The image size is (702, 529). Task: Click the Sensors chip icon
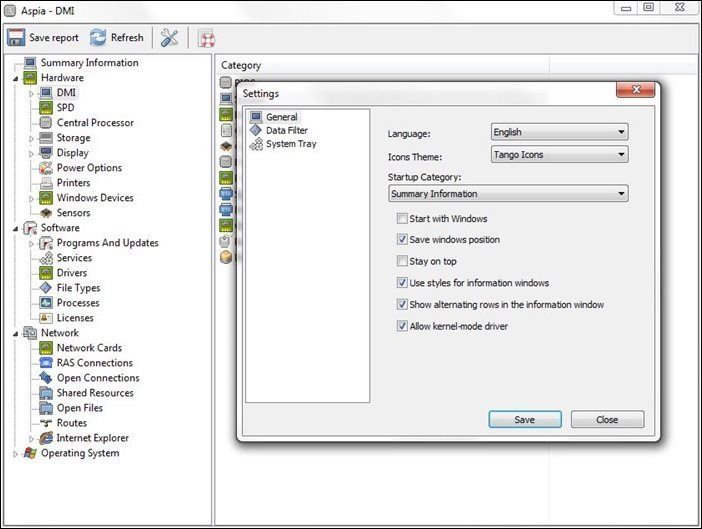coord(46,213)
